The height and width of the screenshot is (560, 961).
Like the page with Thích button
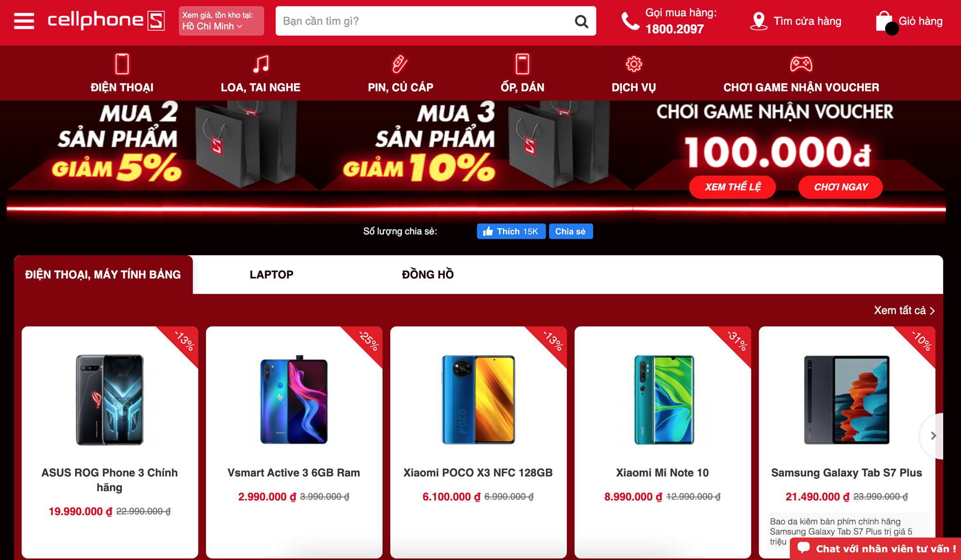511,231
